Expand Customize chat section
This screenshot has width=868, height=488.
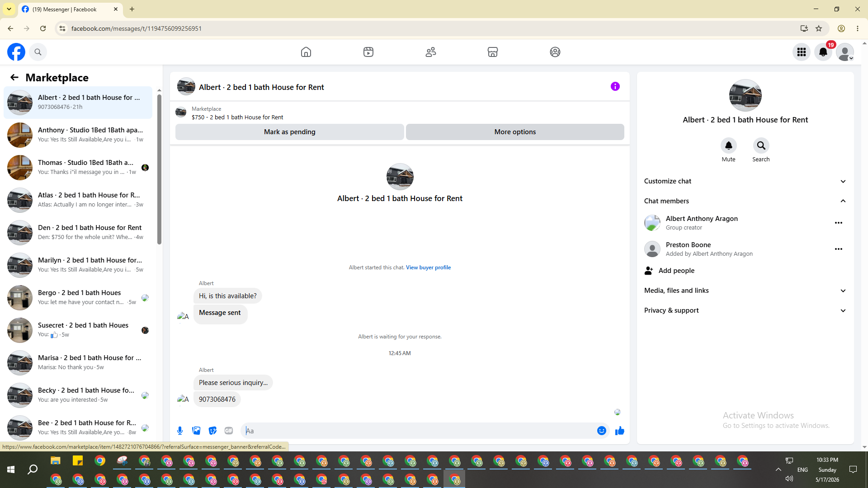pos(745,181)
